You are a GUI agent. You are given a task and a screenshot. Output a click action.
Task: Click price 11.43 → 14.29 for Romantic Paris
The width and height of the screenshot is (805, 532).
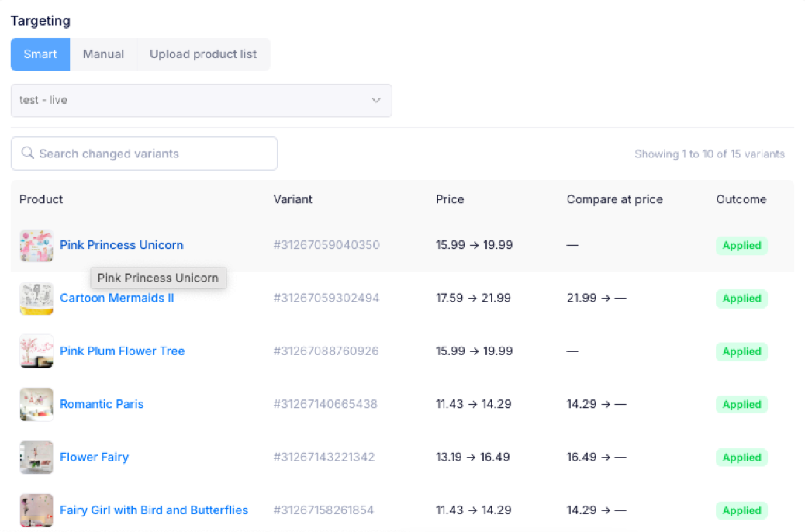474,404
